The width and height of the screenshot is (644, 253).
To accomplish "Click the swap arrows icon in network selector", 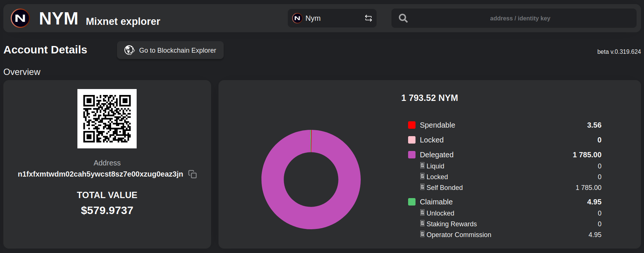I will coord(368,18).
